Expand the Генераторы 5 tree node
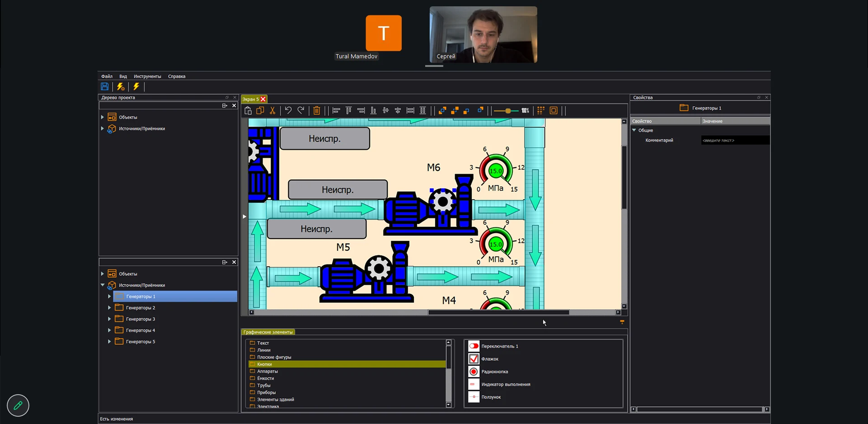The width and height of the screenshot is (868, 424). tap(109, 342)
